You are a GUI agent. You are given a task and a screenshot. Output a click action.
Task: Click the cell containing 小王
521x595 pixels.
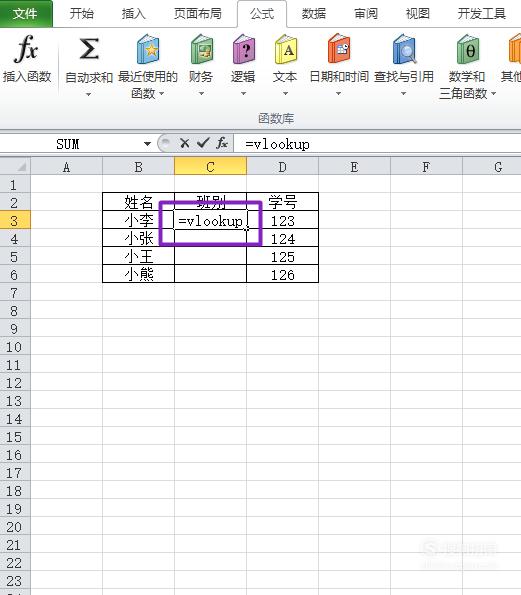click(x=139, y=256)
